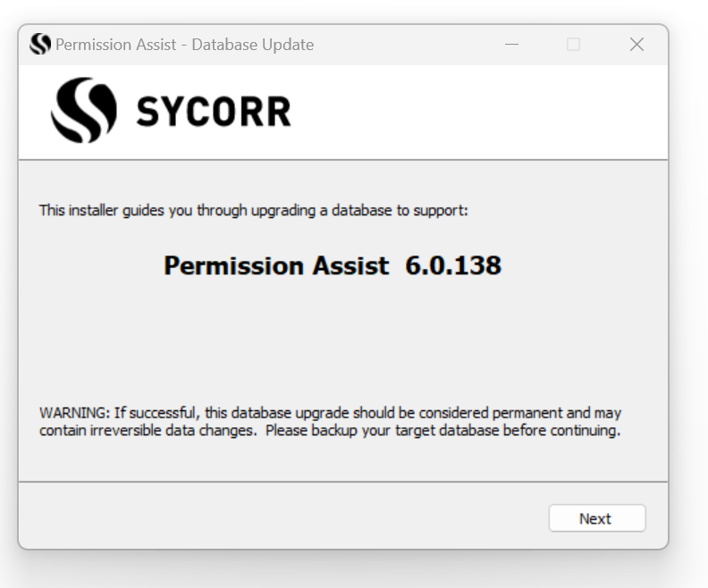Click the greyed-out maximize button

pos(574,45)
